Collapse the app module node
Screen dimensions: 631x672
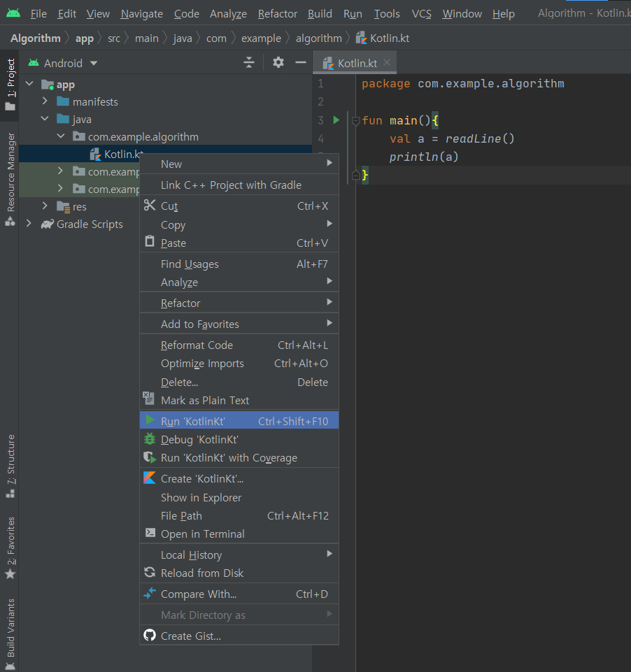pyautogui.click(x=29, y=84)
